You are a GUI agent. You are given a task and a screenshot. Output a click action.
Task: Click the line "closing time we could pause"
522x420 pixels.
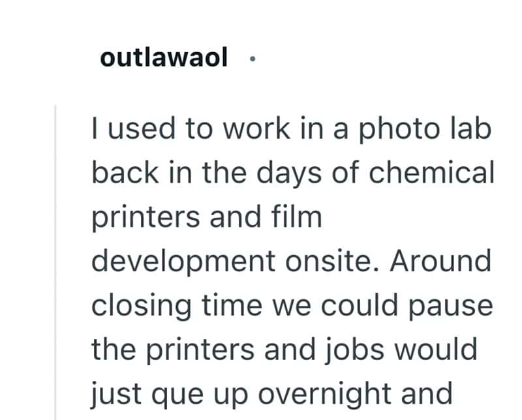pos(292,306)
